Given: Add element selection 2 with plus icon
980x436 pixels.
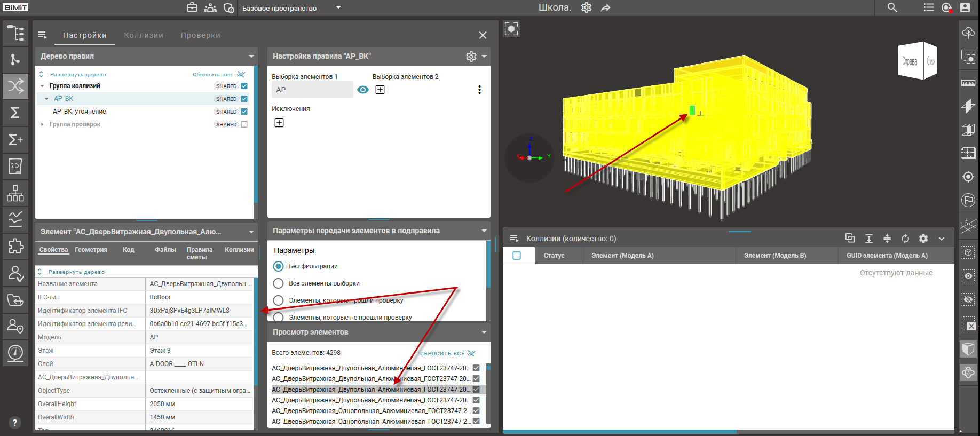Looking at the screenshot, I should (380, 90).
